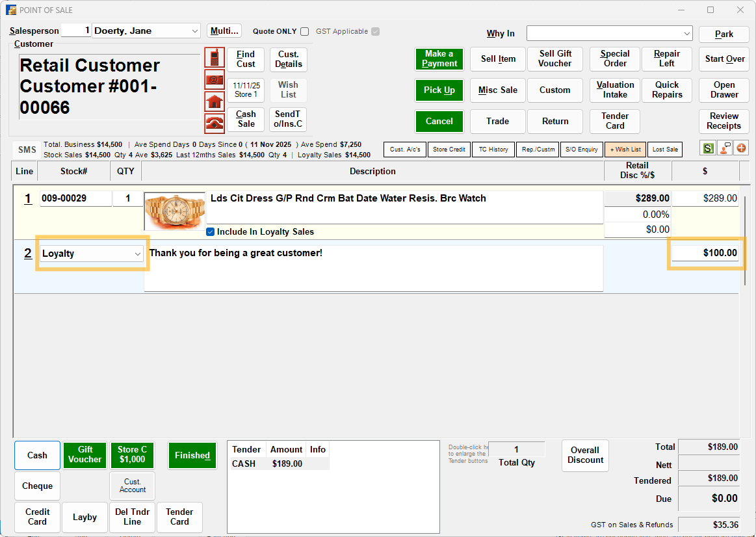Expand the Why In dropdown
Viewport: 756px width, 537px height.
(x=687, y=33)
